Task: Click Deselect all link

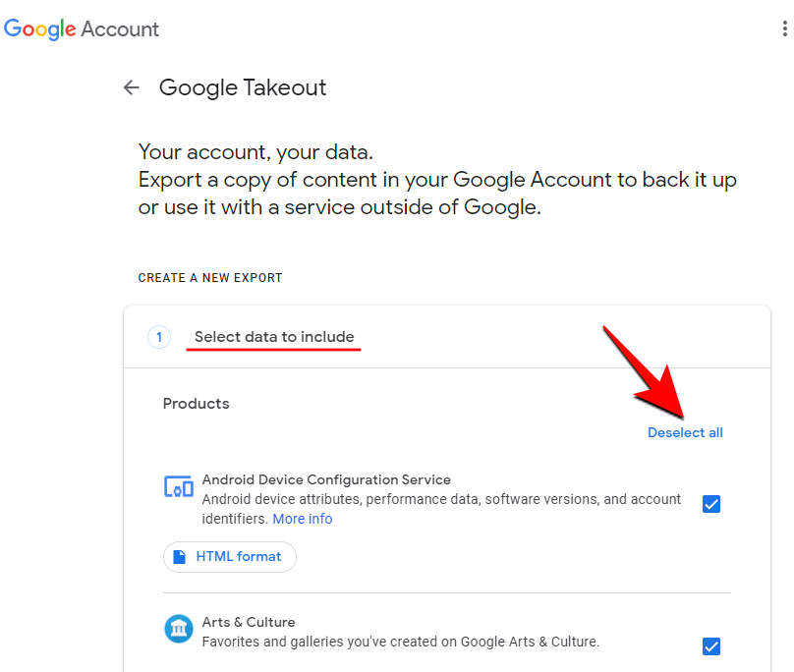Action: tap(685, 432)
